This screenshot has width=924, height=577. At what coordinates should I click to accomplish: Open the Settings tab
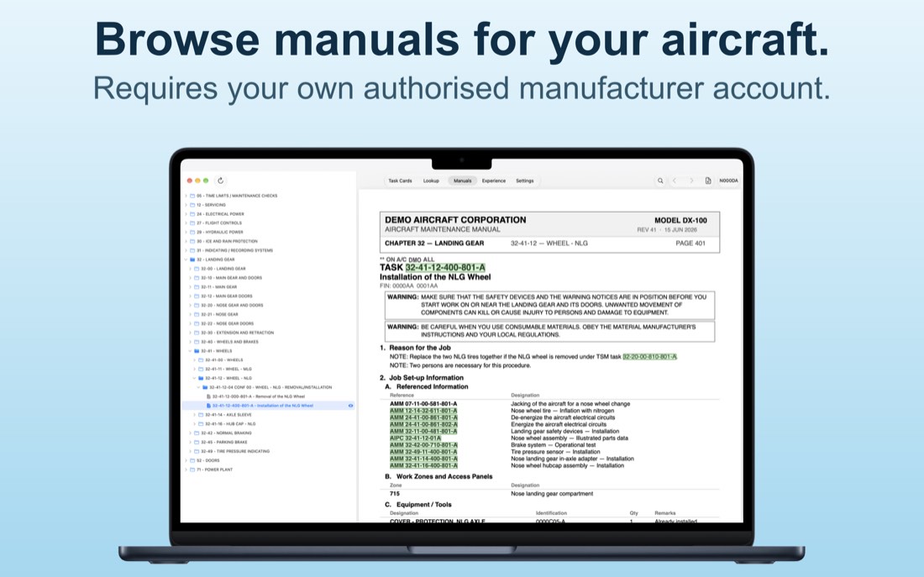524,181
